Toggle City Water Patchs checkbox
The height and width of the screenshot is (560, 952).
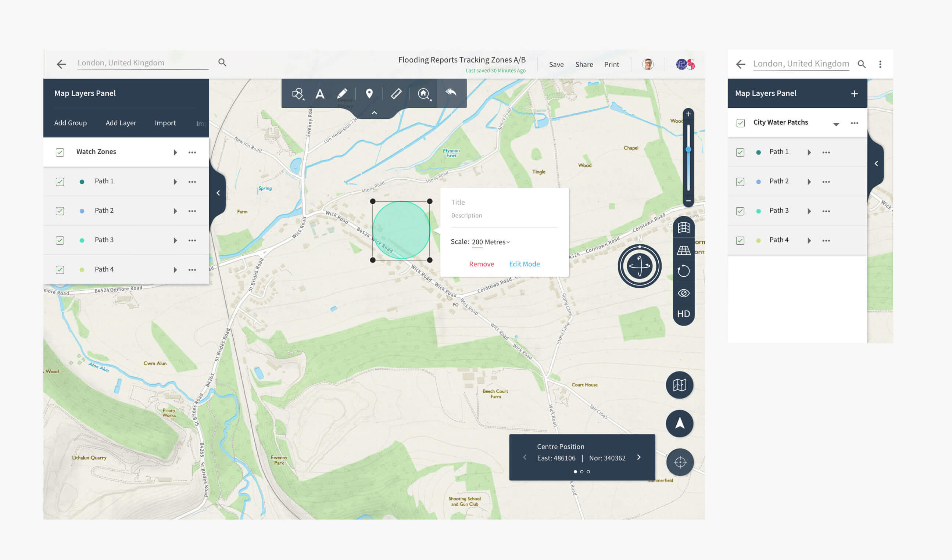740,123
